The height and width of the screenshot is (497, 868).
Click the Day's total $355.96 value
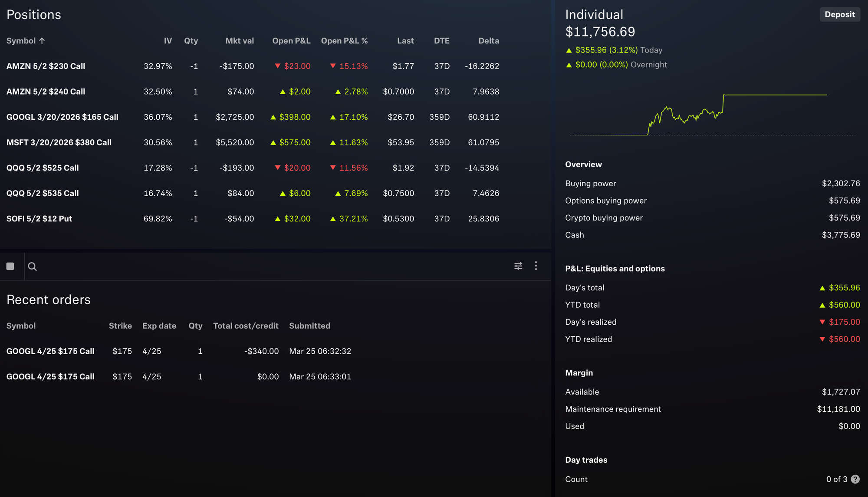point(840,288)
